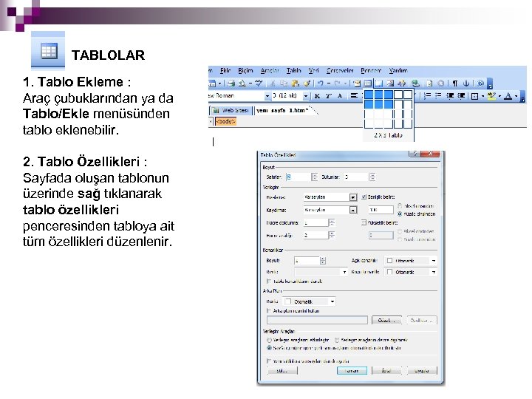Viewport: 532px width, 399px height.
Task: Click the Tamam button in the dialog
Action: click(352, 370)
